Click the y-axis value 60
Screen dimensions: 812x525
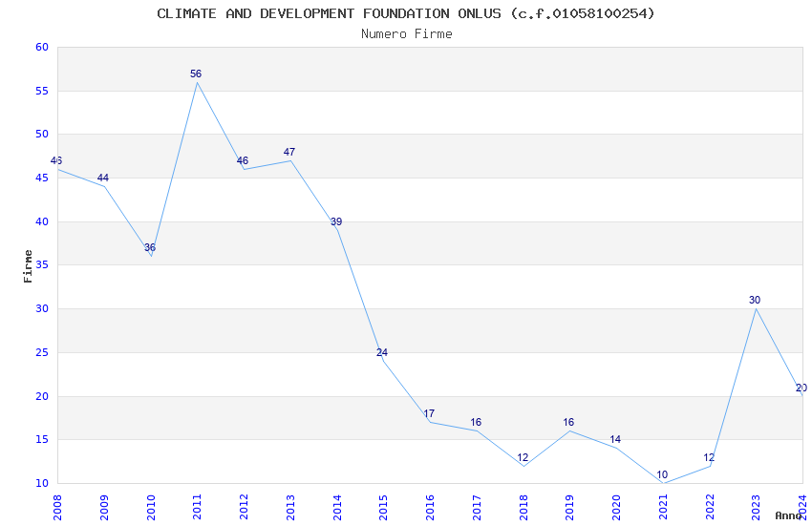click(x=42, y=47)
